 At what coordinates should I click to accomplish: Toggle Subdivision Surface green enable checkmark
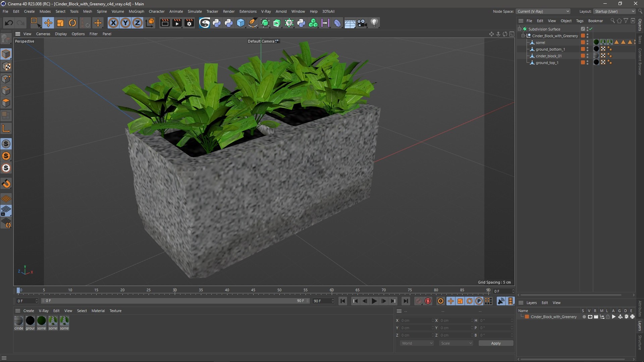tap(591, 29)
